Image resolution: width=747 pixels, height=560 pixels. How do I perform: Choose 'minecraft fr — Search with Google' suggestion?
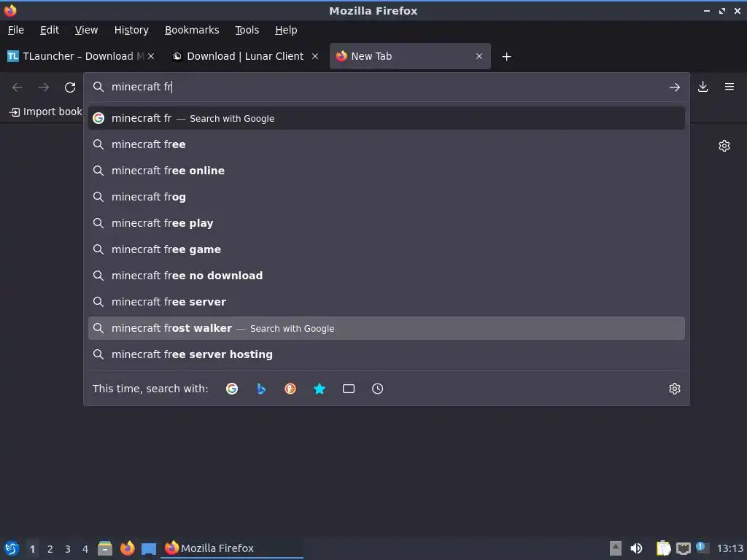387,118
